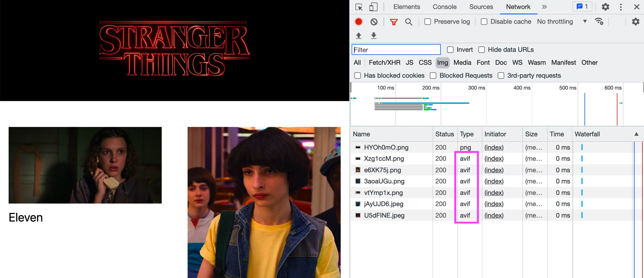Open network conditions wifi icon
Image resolution: width=644 pixels, height=278 pixels.
pos(599,22)
